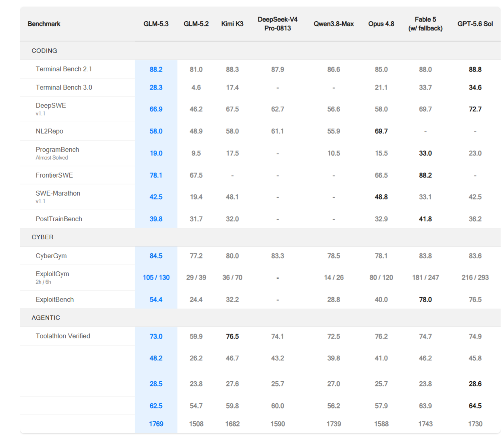The width and height of the screenshot is (504, 445).
Task: Click Fable 5's 78.0 ExploitBench score
Action: pos(425,299)
